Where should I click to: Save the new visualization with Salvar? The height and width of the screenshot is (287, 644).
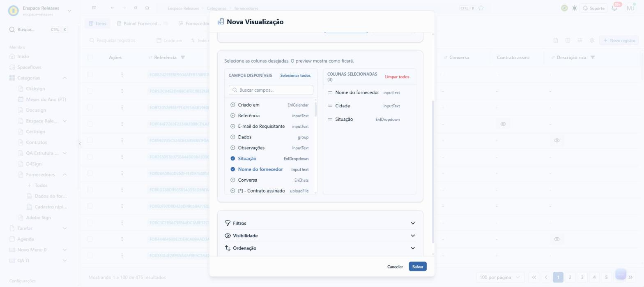point(418,267)
